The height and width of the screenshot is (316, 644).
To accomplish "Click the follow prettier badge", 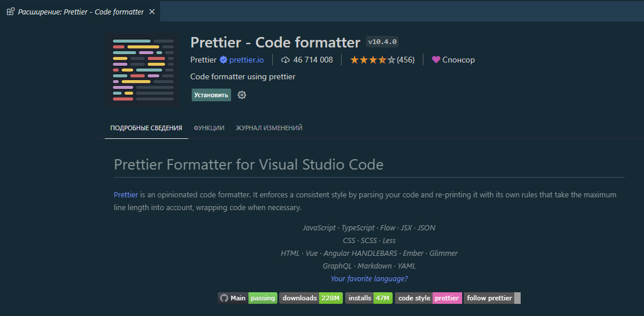I will click(x=492, y=298).
